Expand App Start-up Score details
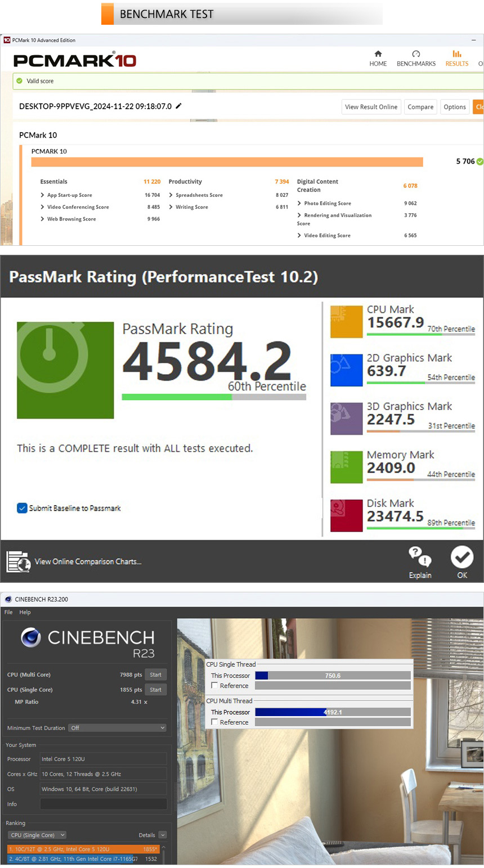Image resolution: width=484 pixels, height=868 pixels. click(43, 195)
